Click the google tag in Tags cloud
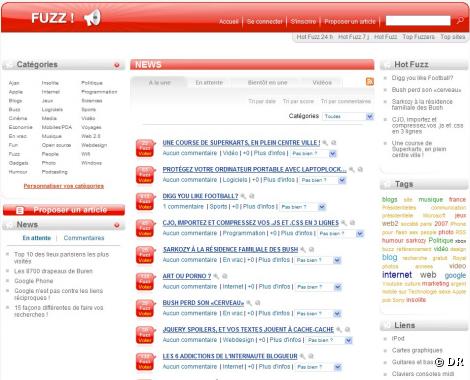Viewport: 470px width, 380px height. (455, 275)
